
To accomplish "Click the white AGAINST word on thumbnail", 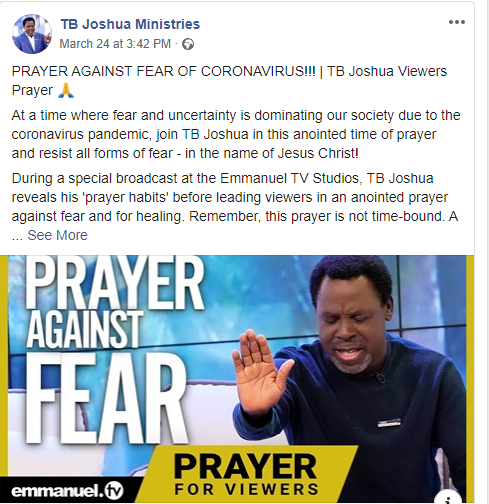I will 85,329.
